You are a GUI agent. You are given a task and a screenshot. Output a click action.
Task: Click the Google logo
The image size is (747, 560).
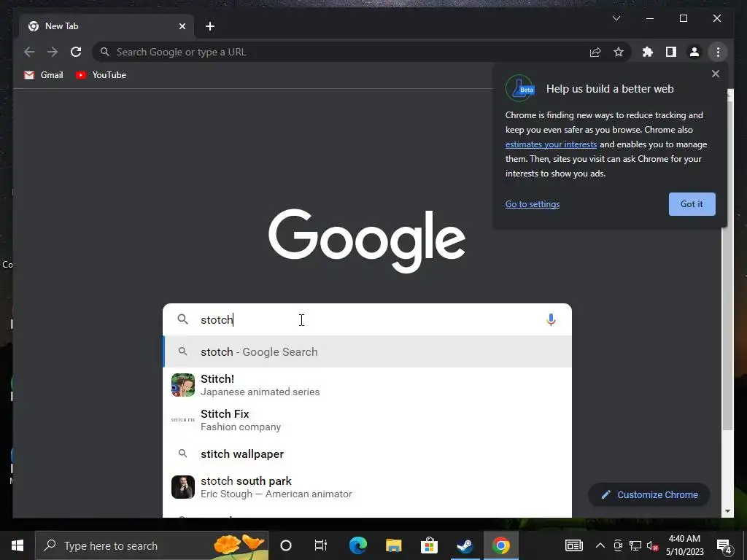[367, 241]
